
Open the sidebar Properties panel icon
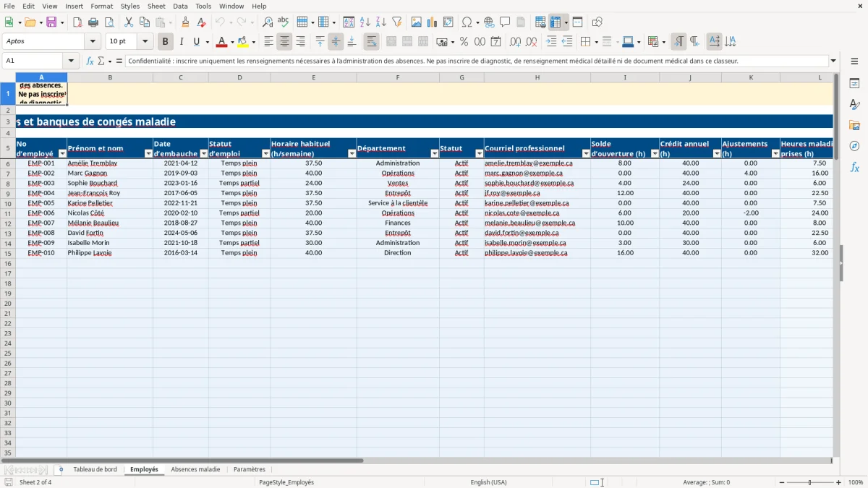(x=854, y=84)
